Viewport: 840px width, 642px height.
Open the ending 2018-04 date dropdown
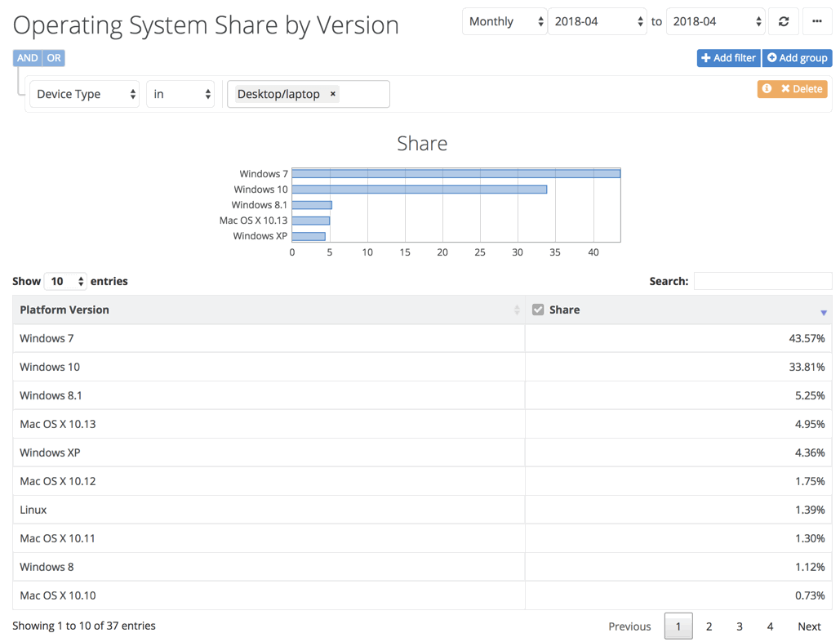pos(716,21)
